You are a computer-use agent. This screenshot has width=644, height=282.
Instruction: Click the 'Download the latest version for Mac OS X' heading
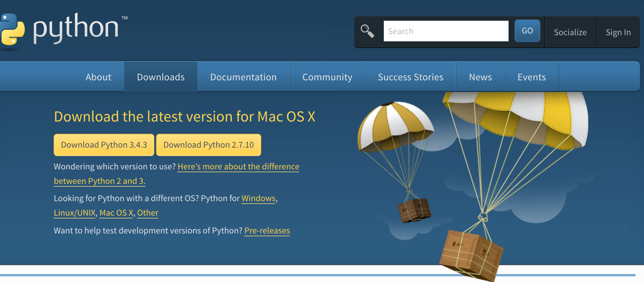[x=184, y=116]
